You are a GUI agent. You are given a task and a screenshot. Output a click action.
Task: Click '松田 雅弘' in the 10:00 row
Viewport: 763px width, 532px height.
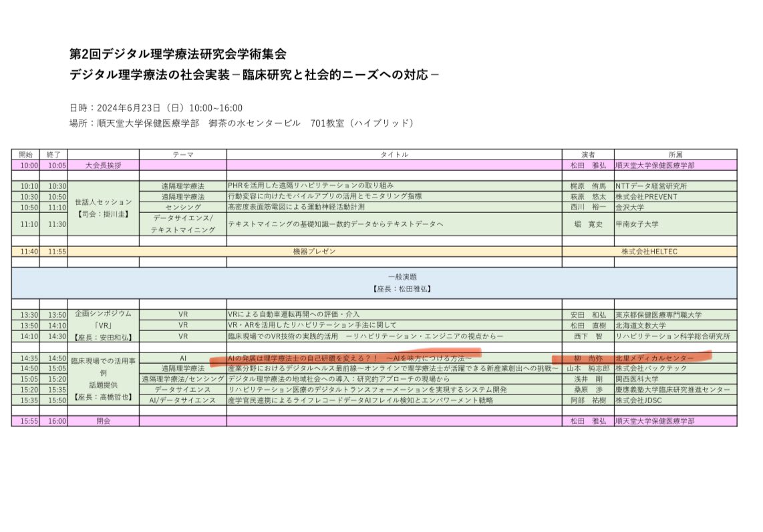[x=588, y=166]
